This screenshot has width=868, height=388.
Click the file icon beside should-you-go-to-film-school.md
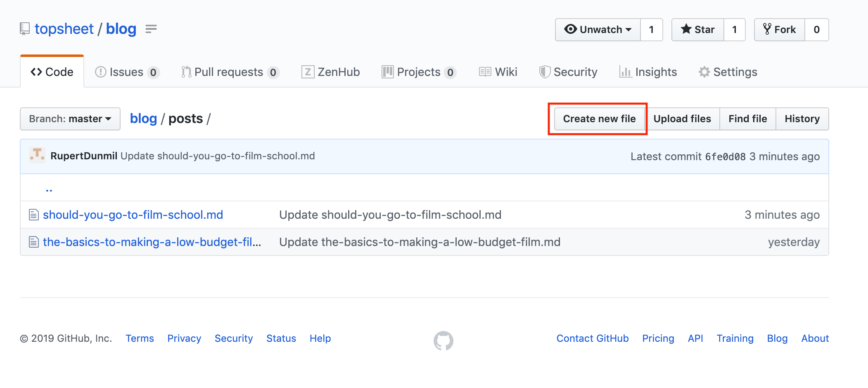pyautogui.click(x=34, y=215)
